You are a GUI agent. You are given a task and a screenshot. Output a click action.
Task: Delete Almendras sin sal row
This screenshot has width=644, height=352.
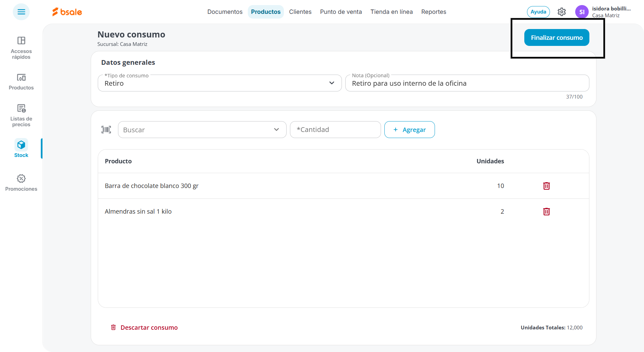coord(547,212)
